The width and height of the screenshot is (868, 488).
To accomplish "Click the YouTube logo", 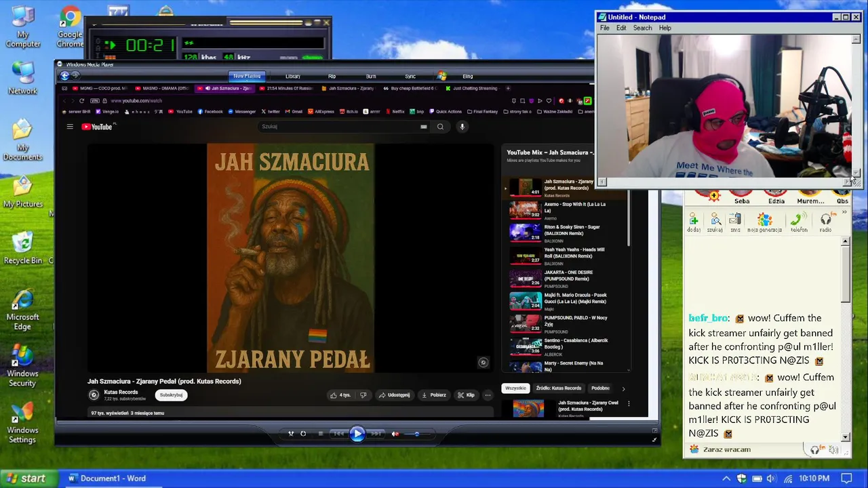I will (97, 127).
